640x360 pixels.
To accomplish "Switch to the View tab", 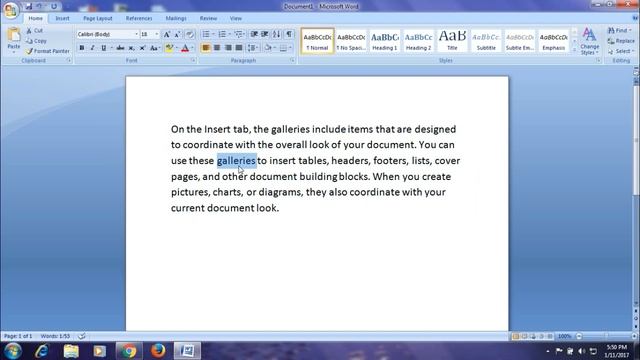I will tap(236, 18).
